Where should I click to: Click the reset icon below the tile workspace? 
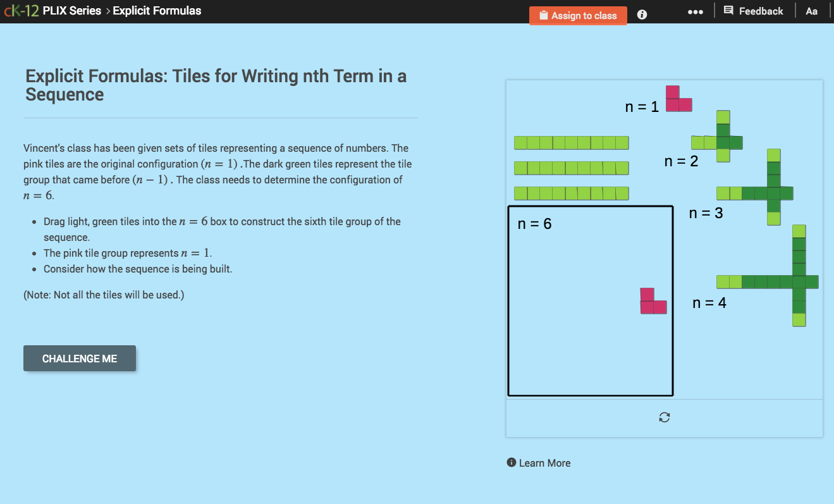664,417
